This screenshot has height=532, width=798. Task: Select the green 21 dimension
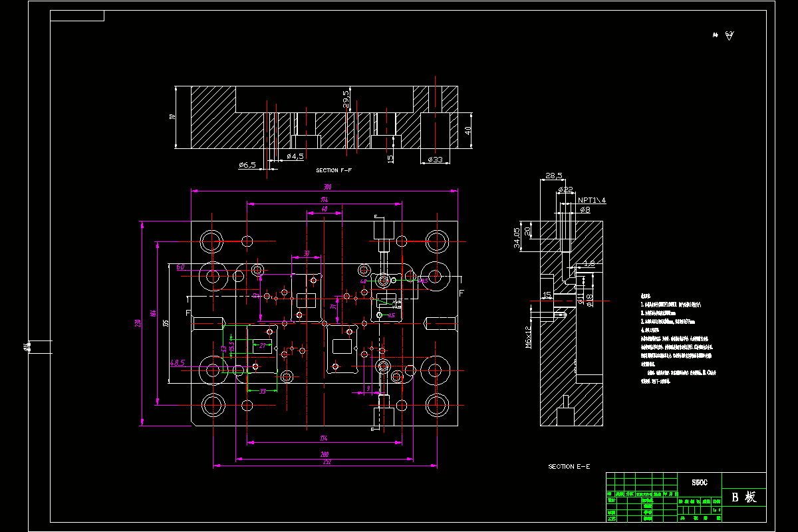(x=262, y=345)
